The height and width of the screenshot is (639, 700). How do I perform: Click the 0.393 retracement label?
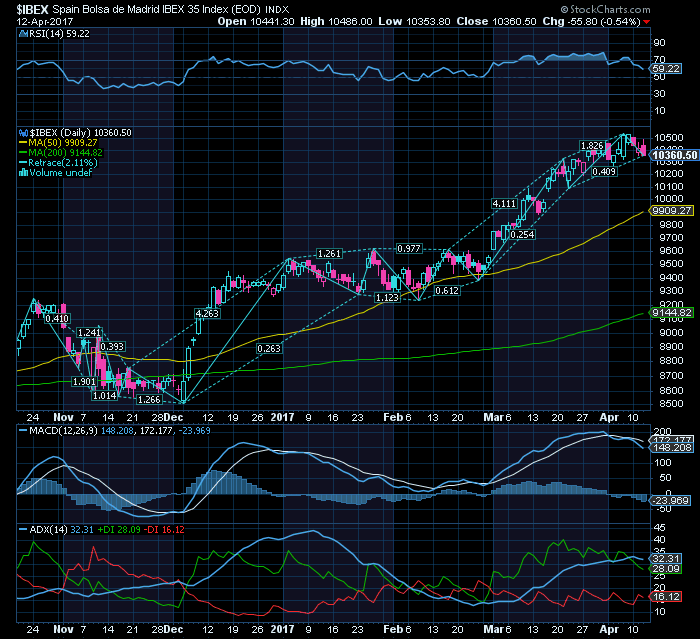[x=112, y=347]
